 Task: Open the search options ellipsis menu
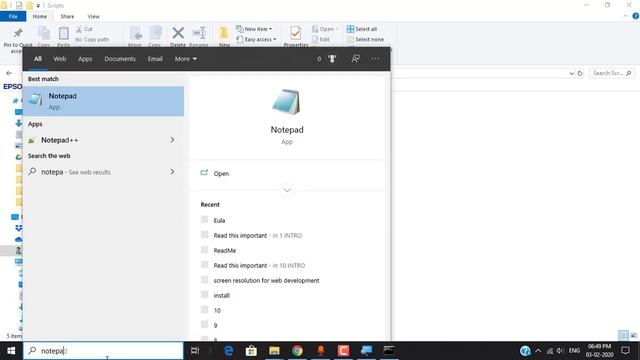(x=375, y=59)
